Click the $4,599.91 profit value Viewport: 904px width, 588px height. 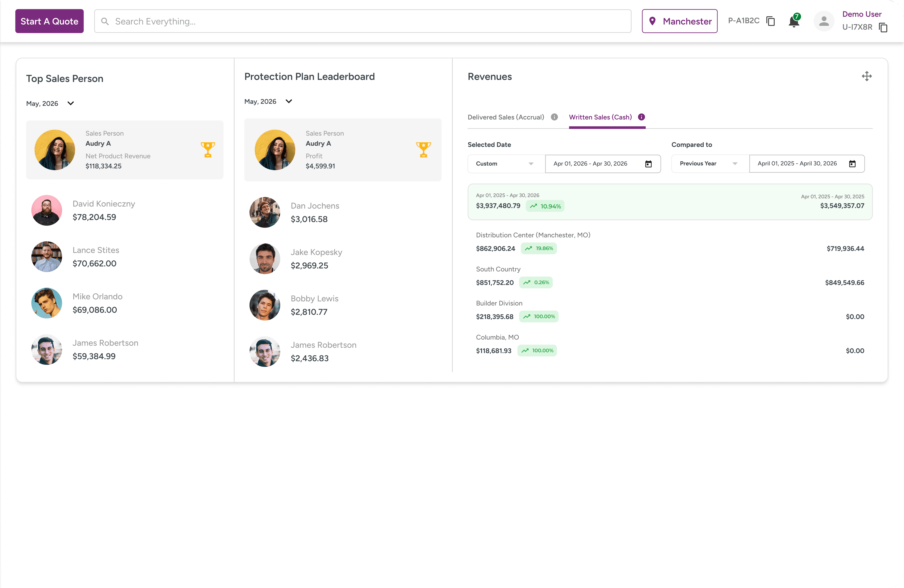coord(320,166)
